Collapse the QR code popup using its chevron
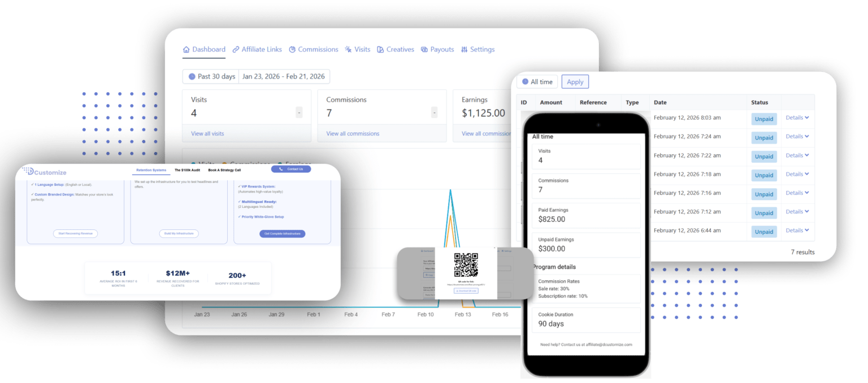This screenshot has width=868, height=383. click(x=494, y=248)
